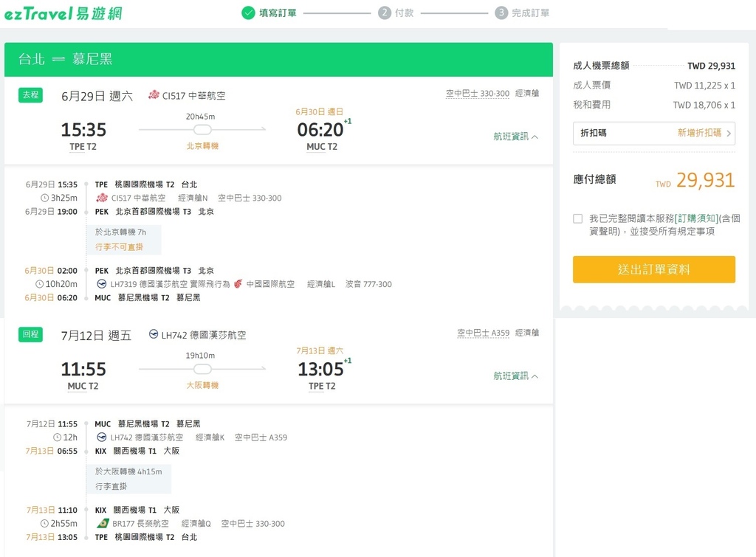
Task: Expand the 新增折扣碼 discount code arrow
Action: point(729,134)
